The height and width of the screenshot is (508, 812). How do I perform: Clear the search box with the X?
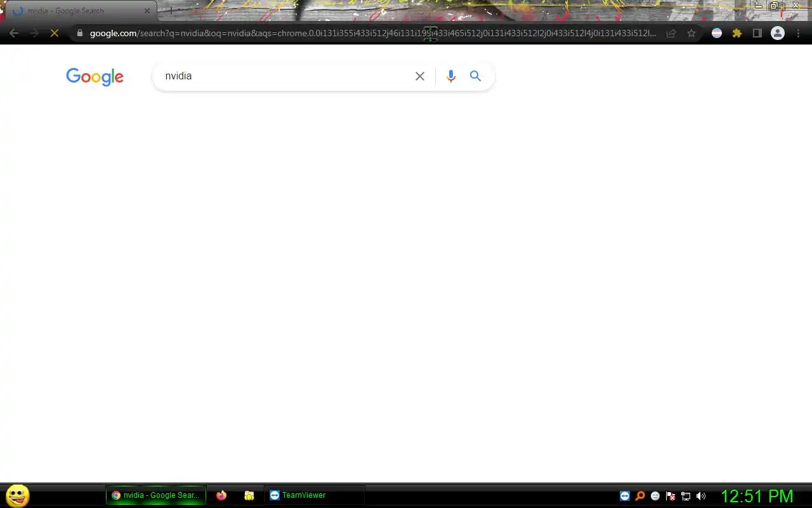click(x=420, y=76)
